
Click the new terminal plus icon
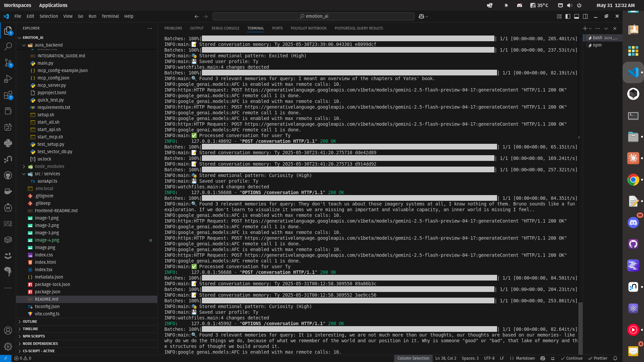(585, 28)
